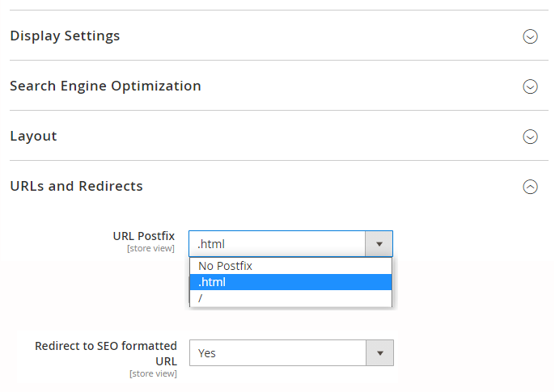
Task: Click the 'Layout' section title text
Action: click(x=33, y=137)
